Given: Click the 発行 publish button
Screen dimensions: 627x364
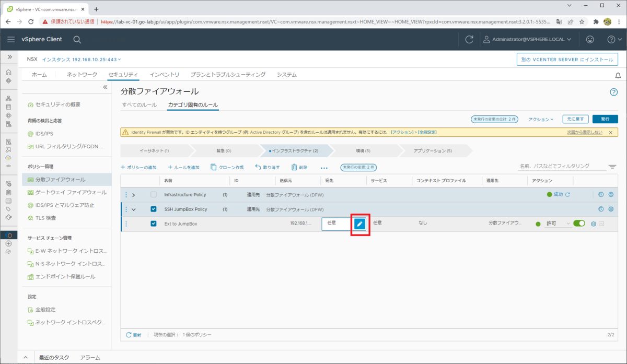Looking at the screenshot, I should pyautogui.click(x=605, y=119).
